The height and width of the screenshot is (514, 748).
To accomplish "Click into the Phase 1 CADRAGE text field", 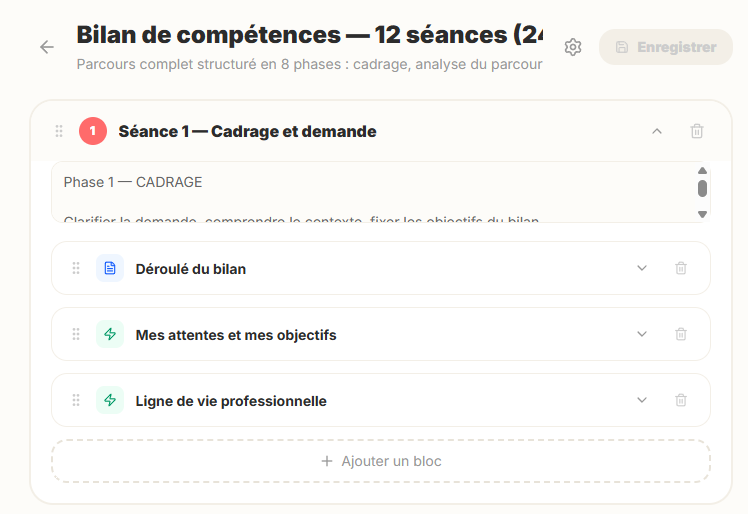I will [370, 191].
